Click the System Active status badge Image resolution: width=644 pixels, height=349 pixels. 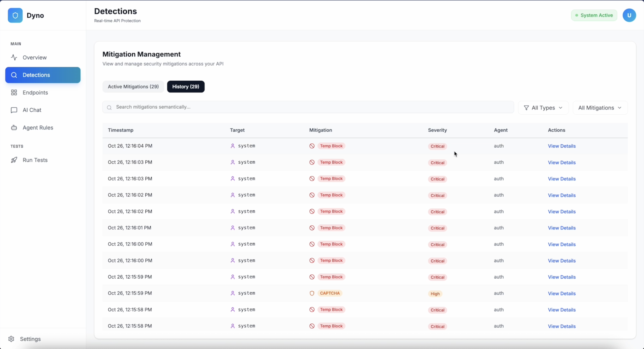(594, 15)
